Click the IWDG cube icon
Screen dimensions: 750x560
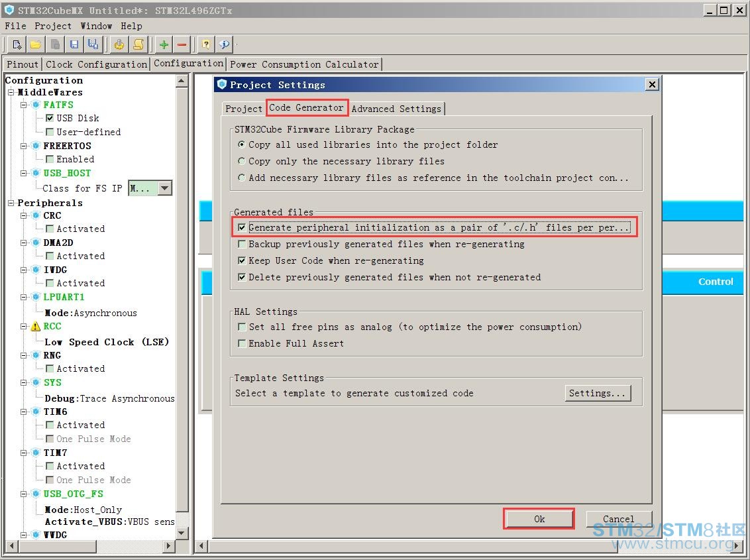click(x=36, y=270)
